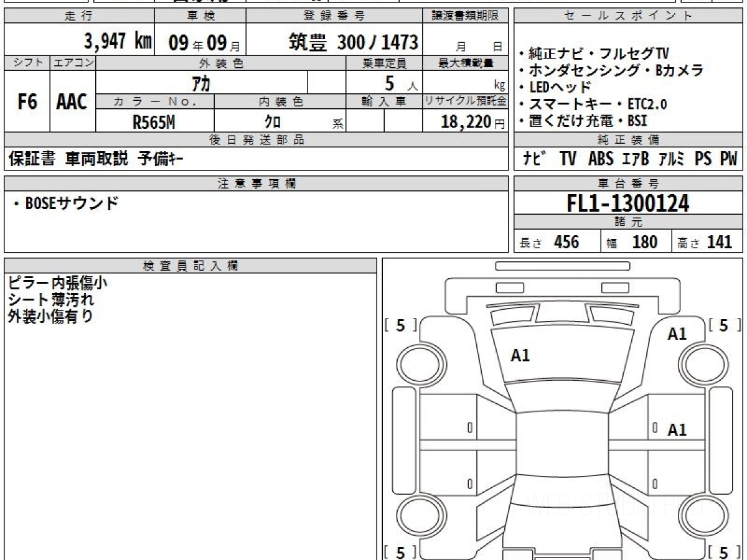Click the upper-left [5] tire rating

[400, 325]
